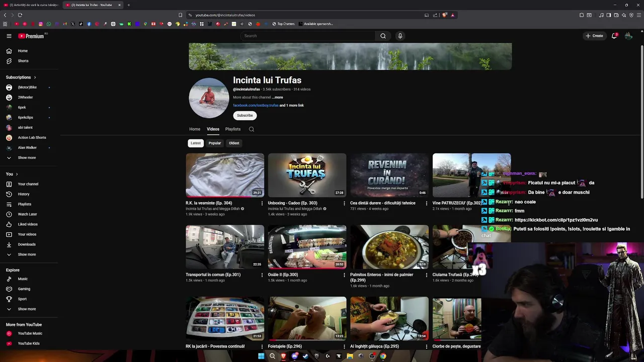Open Top Chatters bookmark

[x=283, y=24]
